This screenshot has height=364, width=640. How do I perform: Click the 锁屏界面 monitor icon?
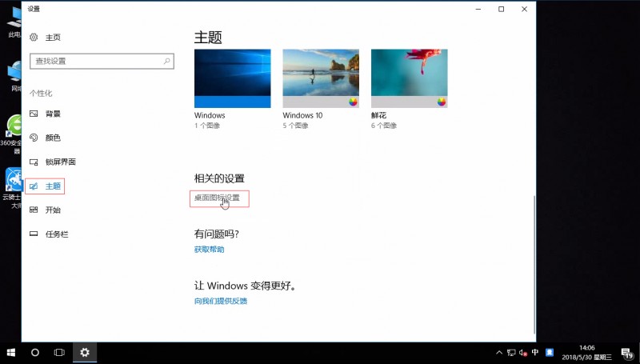[34, 162]
